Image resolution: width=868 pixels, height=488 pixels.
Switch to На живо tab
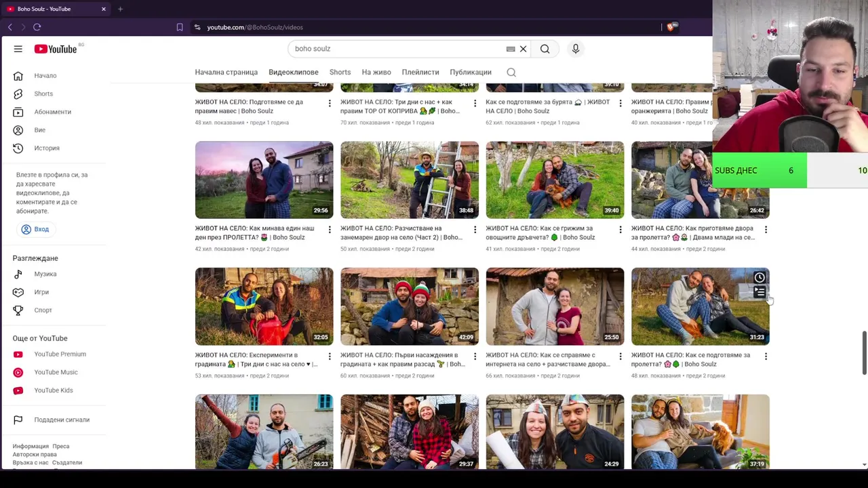(376, 72)
